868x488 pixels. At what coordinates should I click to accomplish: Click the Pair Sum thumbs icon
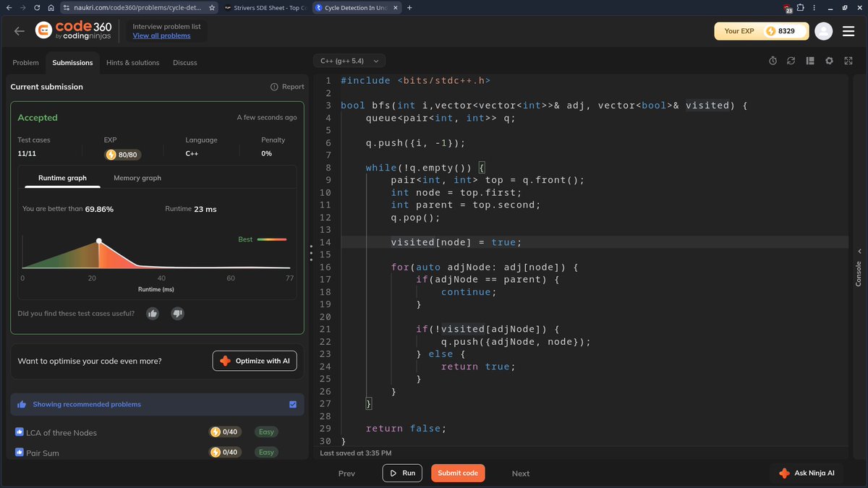[x=20, y=452]
